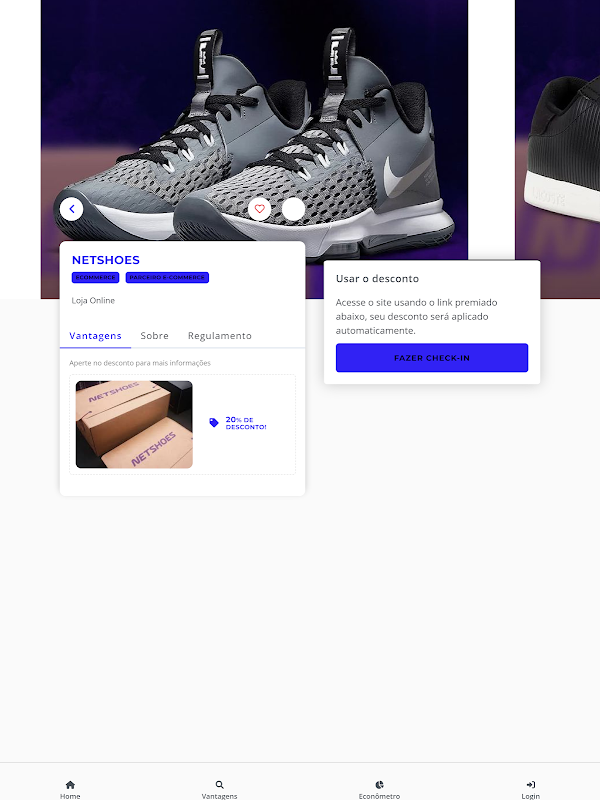Open Econômetro from the bottom navigation
Image resolution: width=600 pixels, height=800 pixels.
(379, 789)
